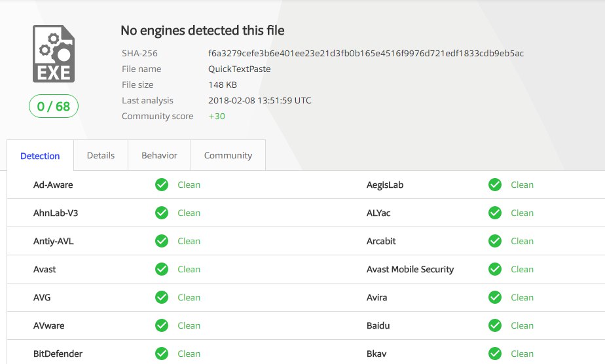
Task: Click the Clean result for Baidu
Action: [x=522, y=325]
